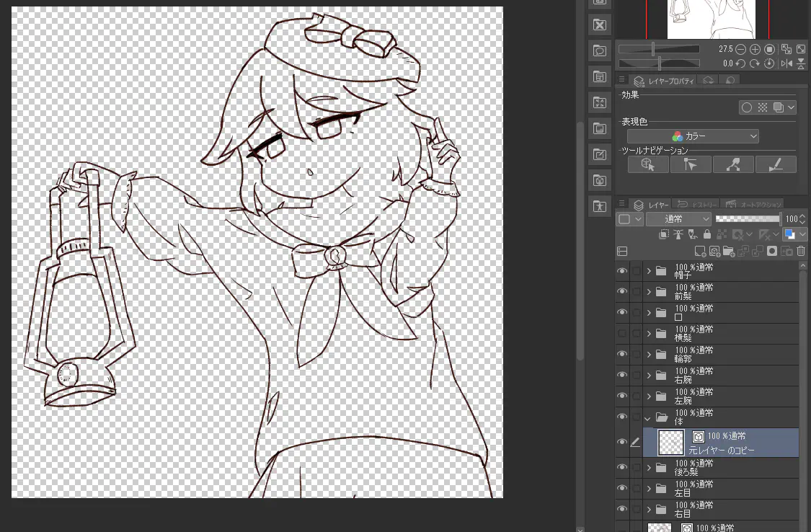This screenshot has width=811, height=532.
Task: Hide the 帽子 layer folder
Action: (621, 271)
